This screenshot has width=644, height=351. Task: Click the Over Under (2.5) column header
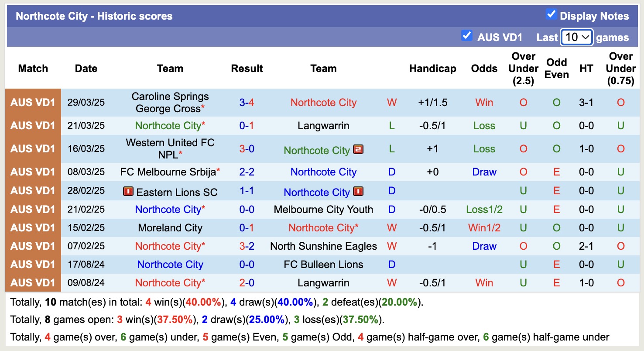tap(523, 69)
